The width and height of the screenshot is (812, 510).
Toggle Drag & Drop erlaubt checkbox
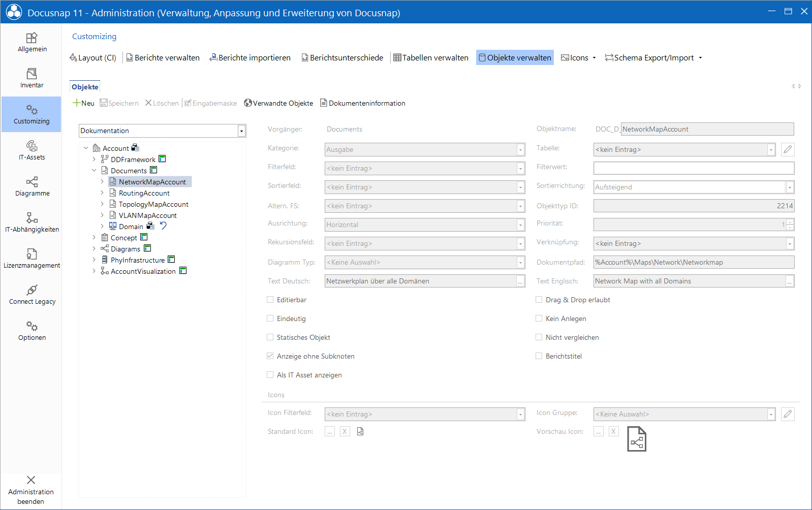(x=539, y=300)
